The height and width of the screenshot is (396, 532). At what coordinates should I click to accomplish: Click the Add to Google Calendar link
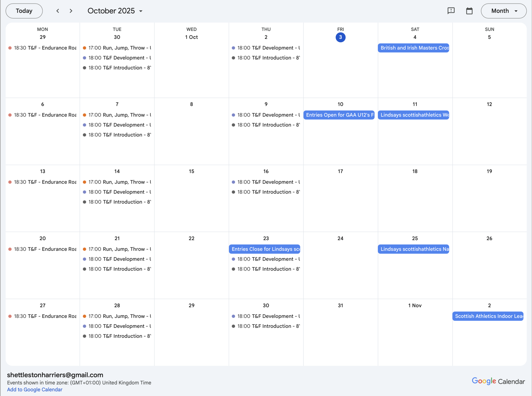pyautogui.click(x=34, y=390)
